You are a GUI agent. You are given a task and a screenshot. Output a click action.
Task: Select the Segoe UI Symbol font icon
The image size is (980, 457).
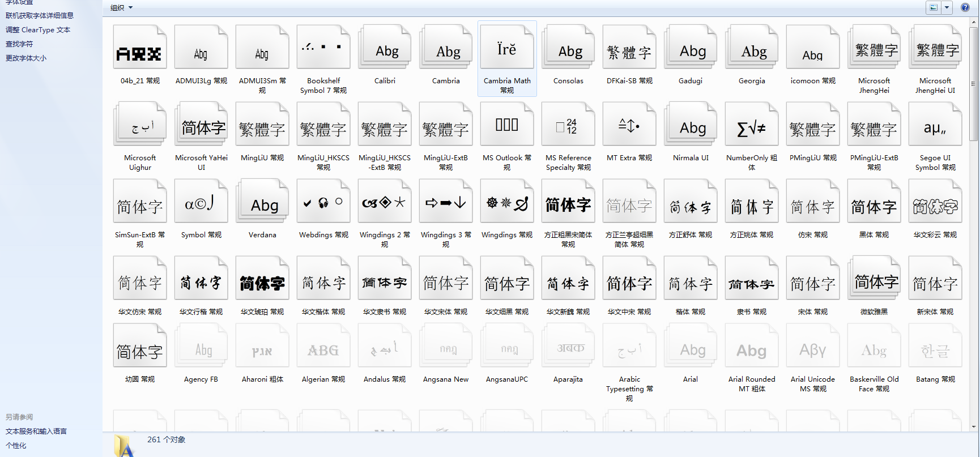(x=935, y=124)
